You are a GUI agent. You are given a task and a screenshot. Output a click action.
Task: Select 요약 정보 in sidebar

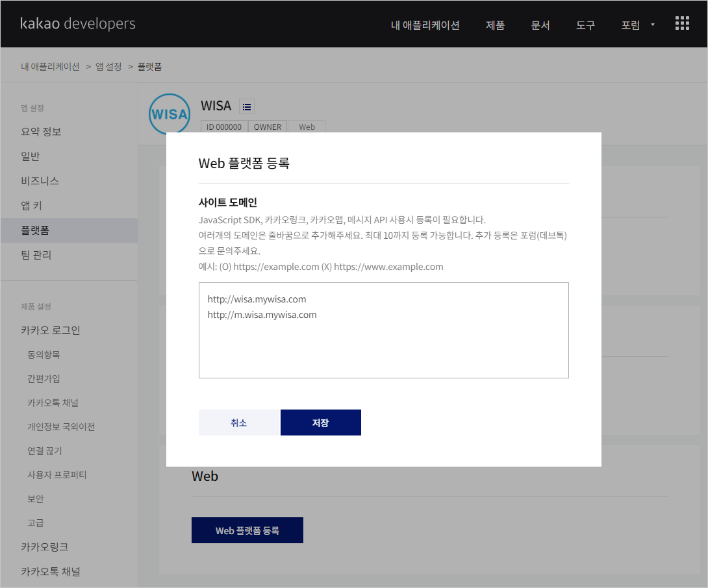click(x=41, y=132)
